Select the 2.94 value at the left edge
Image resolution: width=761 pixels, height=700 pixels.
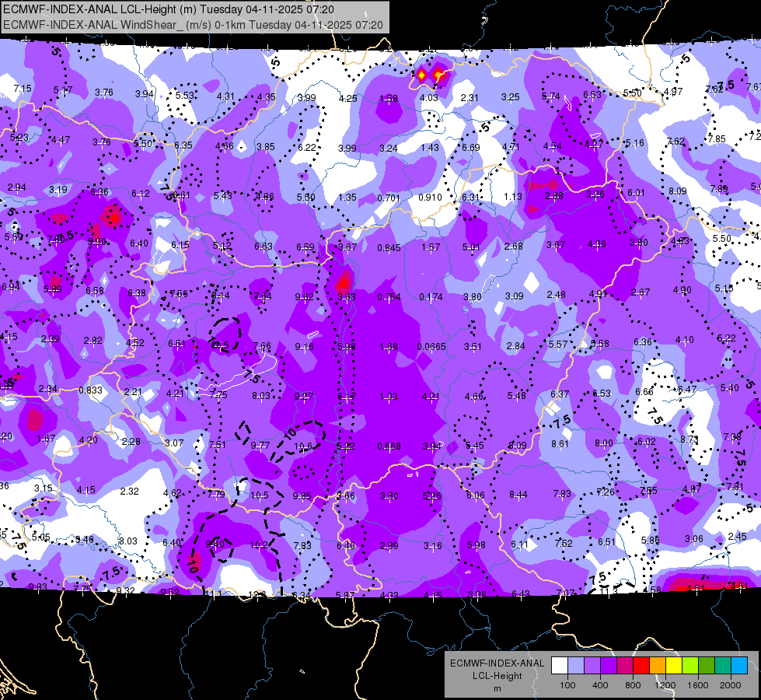pyautogui.click(x=17, y=187)
